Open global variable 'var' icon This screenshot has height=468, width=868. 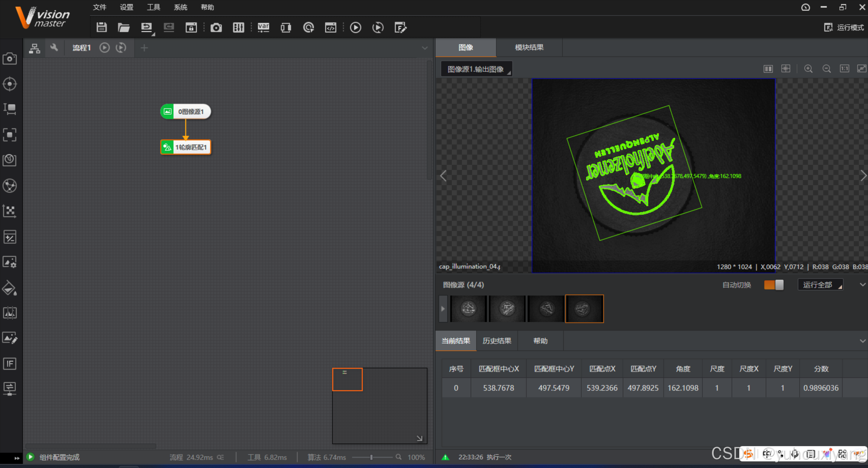click(x=263, y=27)
